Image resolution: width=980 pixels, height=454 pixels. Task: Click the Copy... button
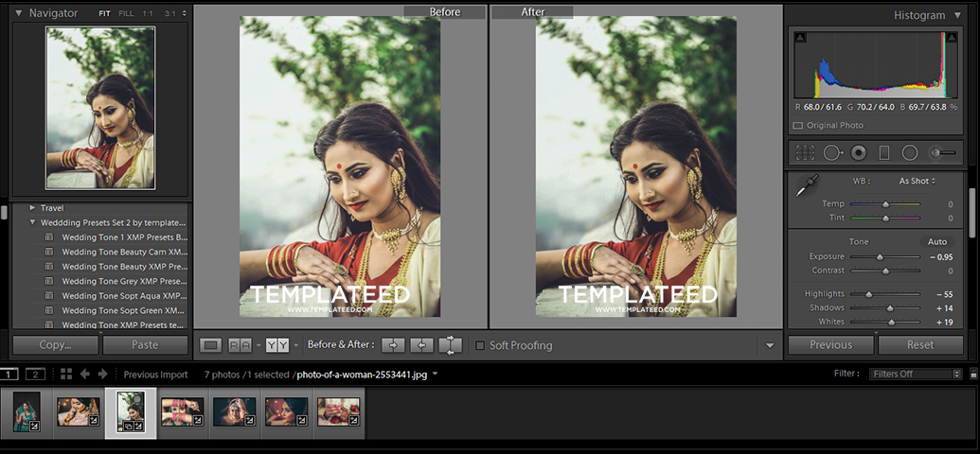click(x=56, y=344)
